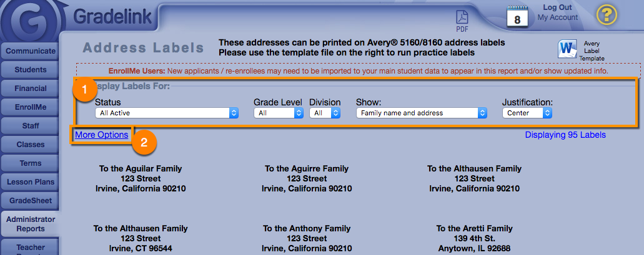Expand the Grade Level dropdown
This screenshot has height=255, width=644.
(x=278, y=113)
